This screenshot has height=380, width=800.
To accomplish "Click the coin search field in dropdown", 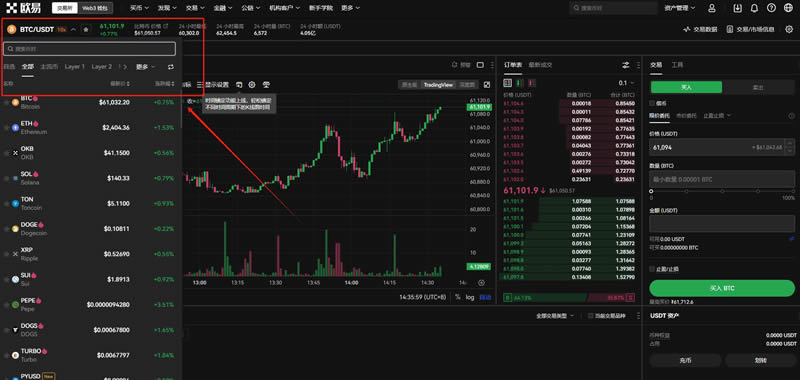I will tap(90, 49).
